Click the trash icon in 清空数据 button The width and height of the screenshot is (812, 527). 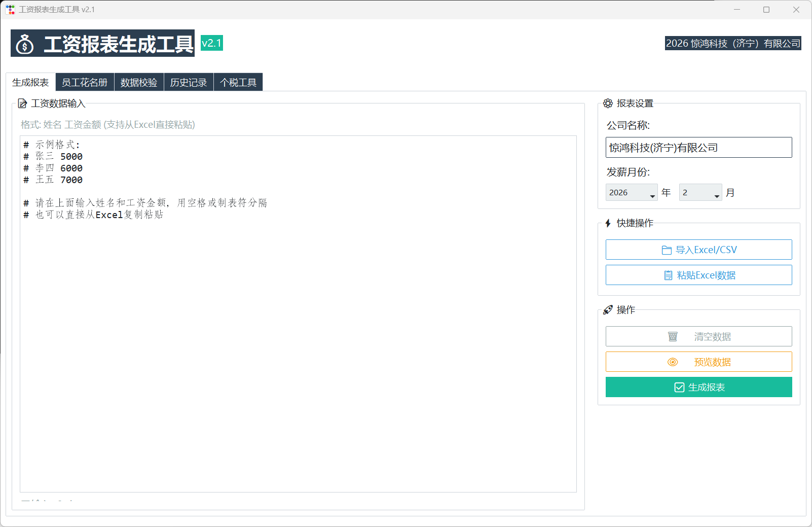[x=673, y=336]
